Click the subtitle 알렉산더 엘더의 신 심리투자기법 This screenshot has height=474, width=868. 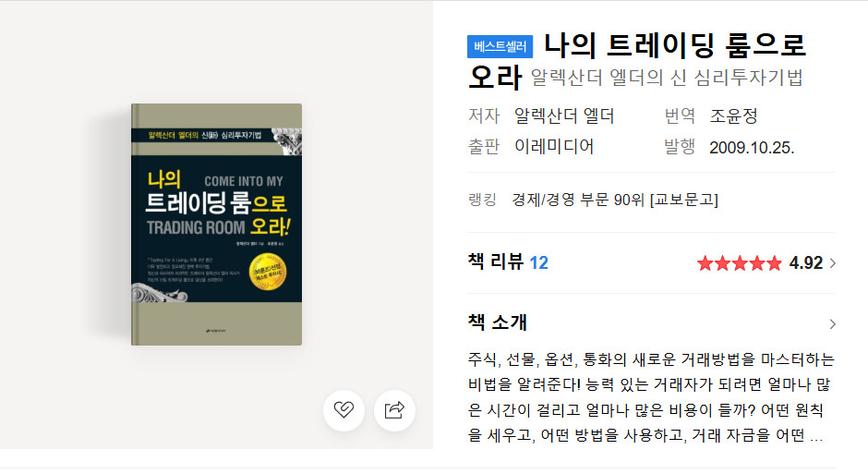(x=667, y=78)
